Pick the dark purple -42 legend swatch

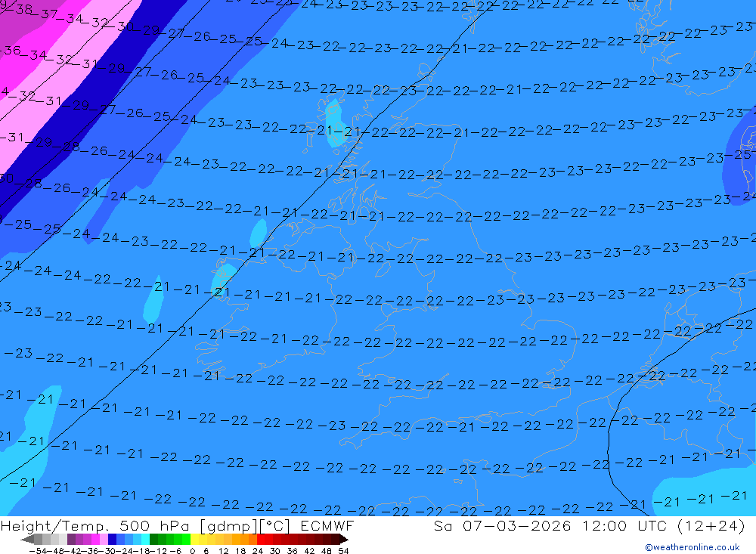pos(71,539)
